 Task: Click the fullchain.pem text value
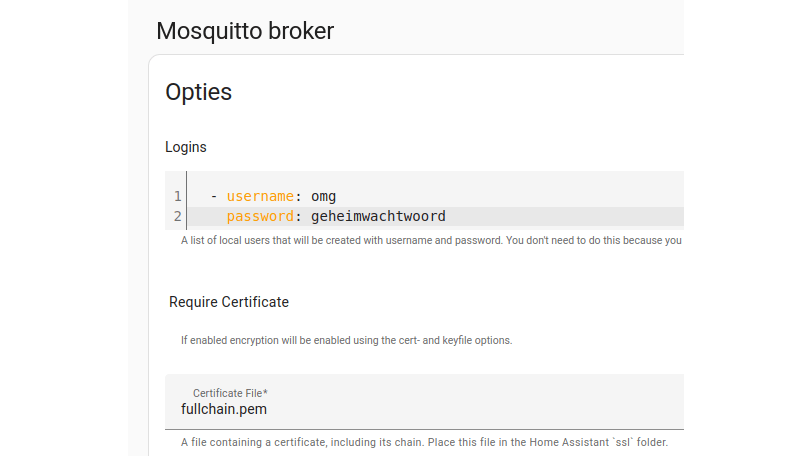point(224,409)
